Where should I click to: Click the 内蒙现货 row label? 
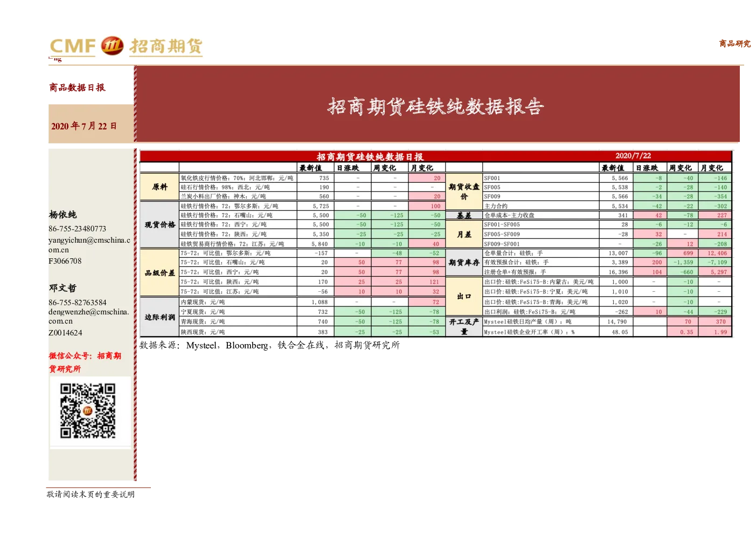tap(203, 302)
